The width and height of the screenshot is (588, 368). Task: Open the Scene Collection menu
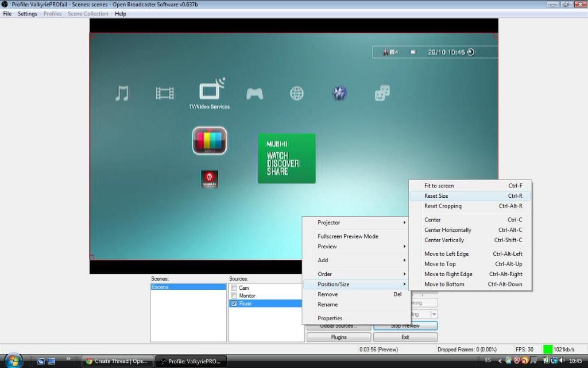click(88, 14)
